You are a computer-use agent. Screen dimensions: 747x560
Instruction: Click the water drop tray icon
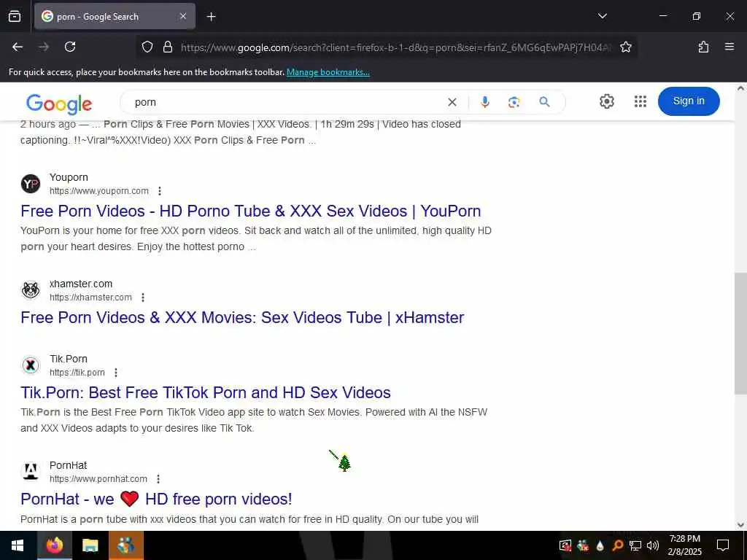[600, 545]
